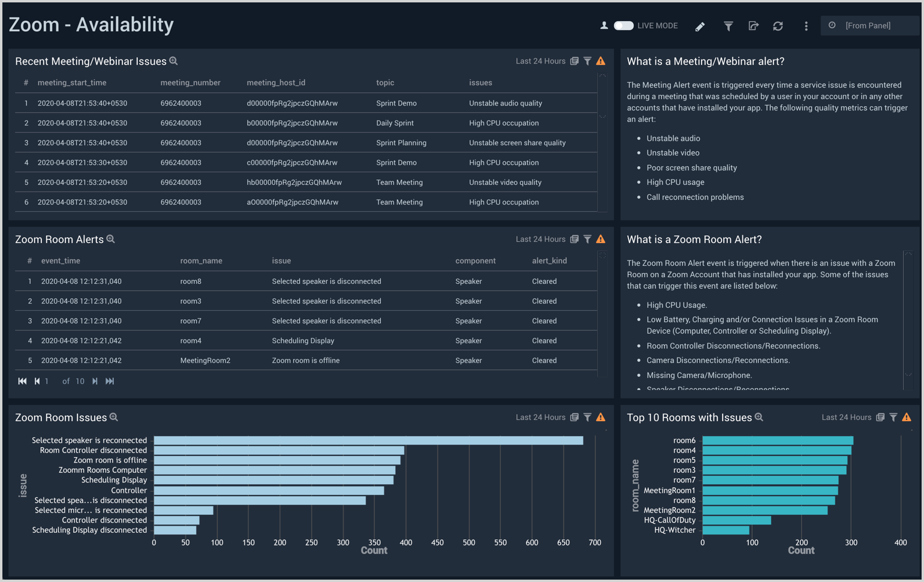
Task: Open the global filter icon in top toolbar
Action: point(728,26)
